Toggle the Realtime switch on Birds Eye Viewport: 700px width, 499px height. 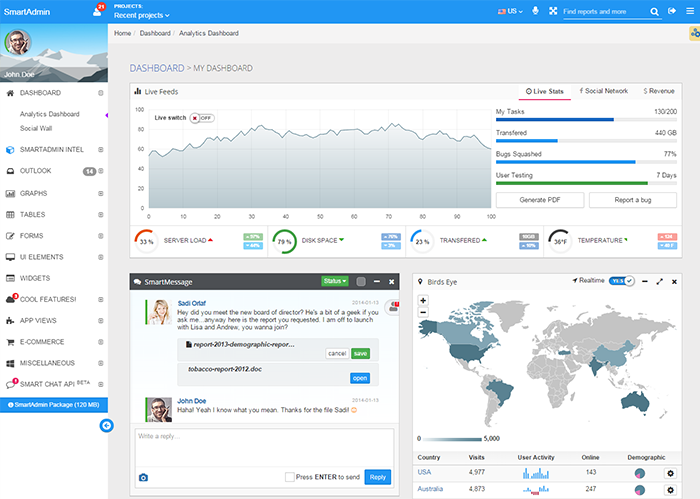point(623,282)
